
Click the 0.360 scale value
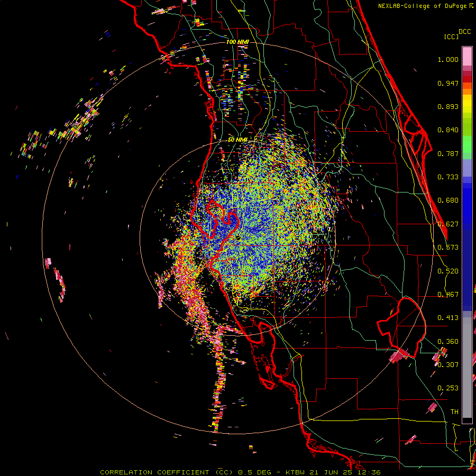[448, 342]
